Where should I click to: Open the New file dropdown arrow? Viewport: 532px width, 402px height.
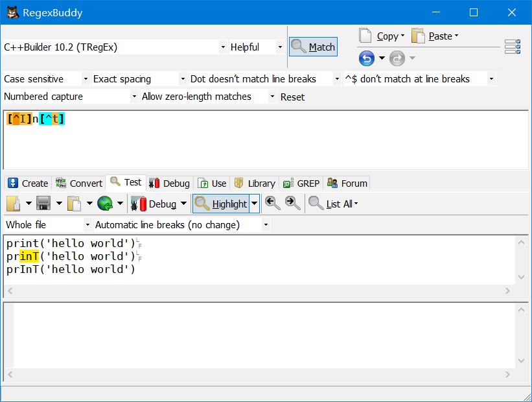pos(29,204)
